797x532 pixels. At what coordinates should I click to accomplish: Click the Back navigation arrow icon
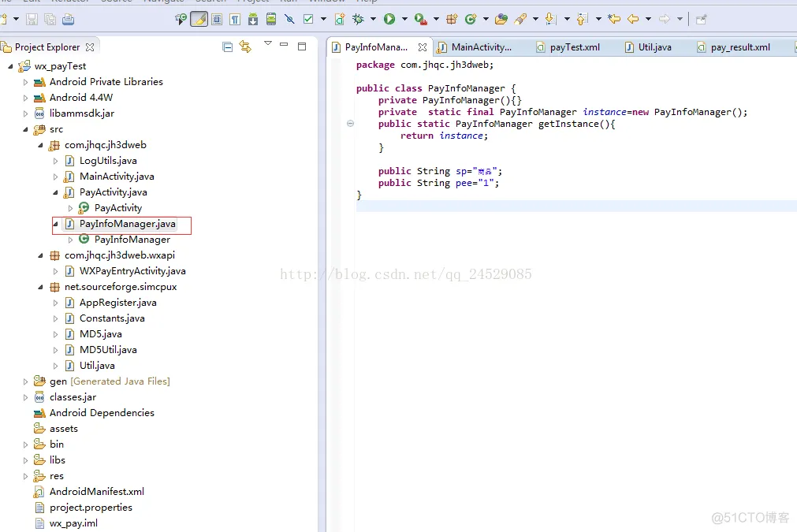point(633,19)
